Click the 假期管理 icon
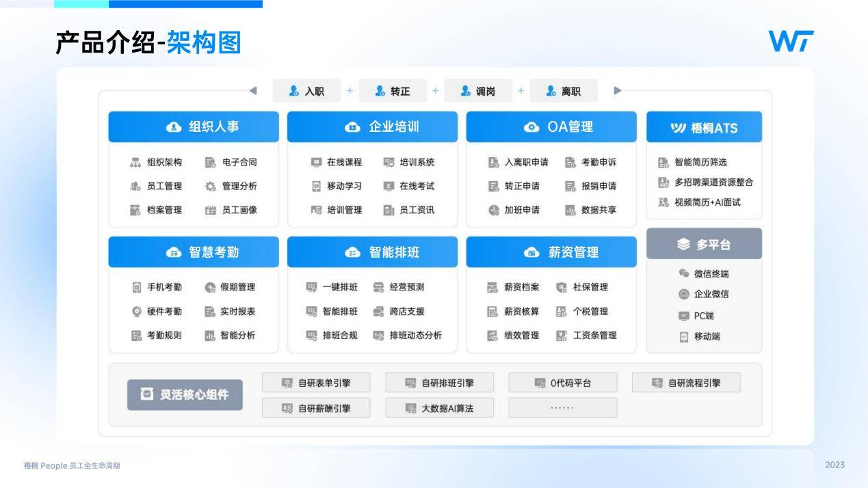Image resolution: width=868 pixels, height=488 pixels. pyautogui.click(x=210, y=288)
